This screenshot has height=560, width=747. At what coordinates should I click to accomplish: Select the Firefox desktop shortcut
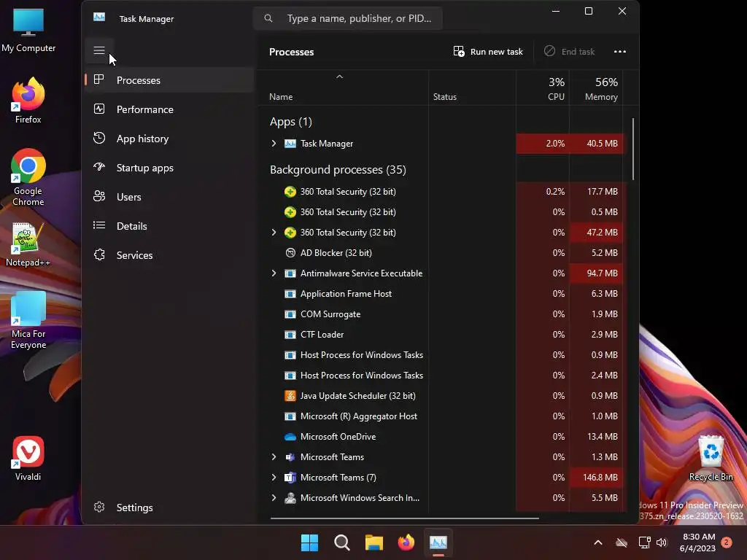pyautogui.click(x=28, y=101)
